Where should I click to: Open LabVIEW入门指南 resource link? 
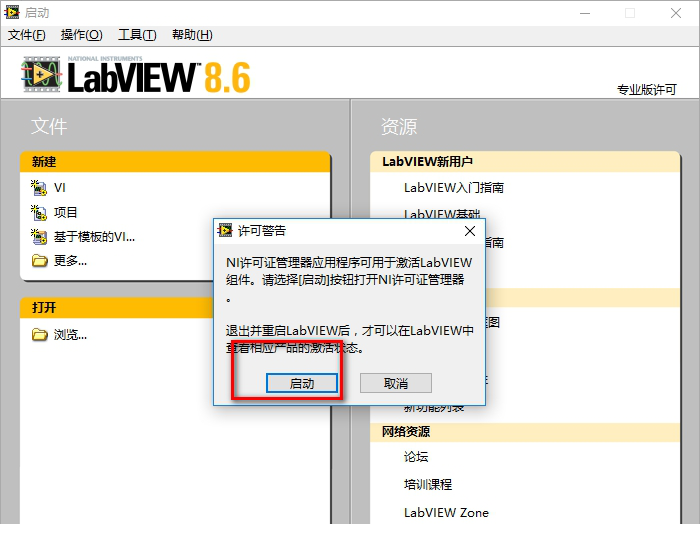[454, 188]
